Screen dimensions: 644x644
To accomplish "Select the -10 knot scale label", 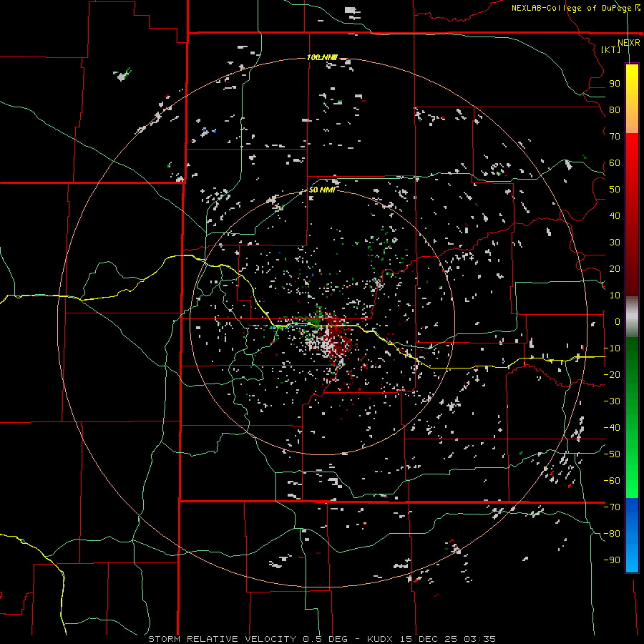I will pyautogui.click(x=612, y=348).
